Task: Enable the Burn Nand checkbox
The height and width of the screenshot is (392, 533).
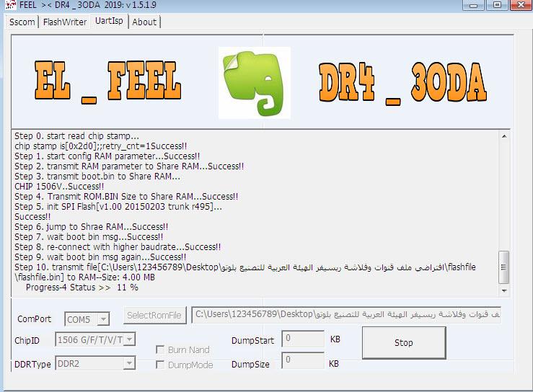Action: click(160, 349)
